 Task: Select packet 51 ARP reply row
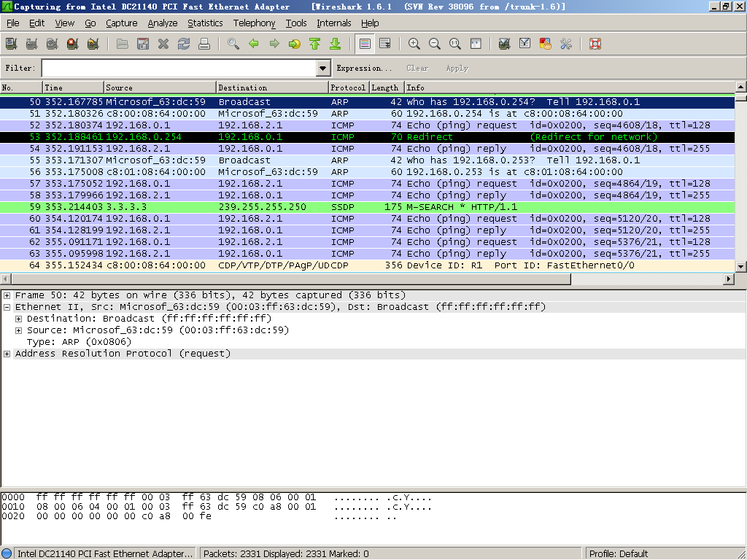coord(368,114)
